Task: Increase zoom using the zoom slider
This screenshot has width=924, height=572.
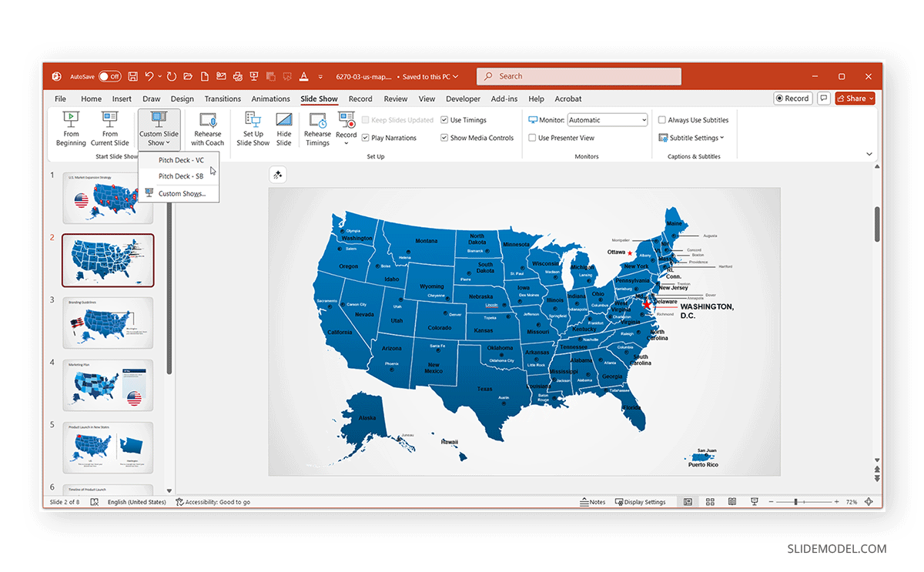Action: pyautogui.click(x=835, y=501)
